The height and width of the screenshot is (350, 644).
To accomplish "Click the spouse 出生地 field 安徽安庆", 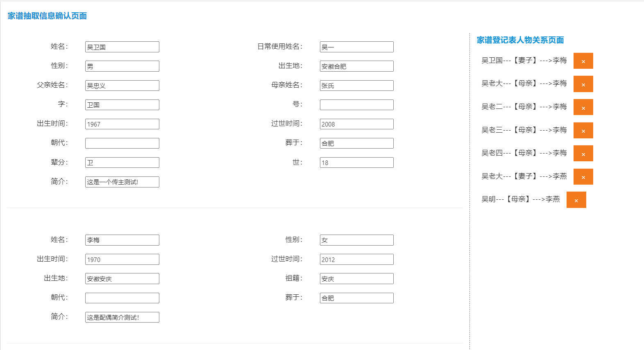I will coord(122,279).
